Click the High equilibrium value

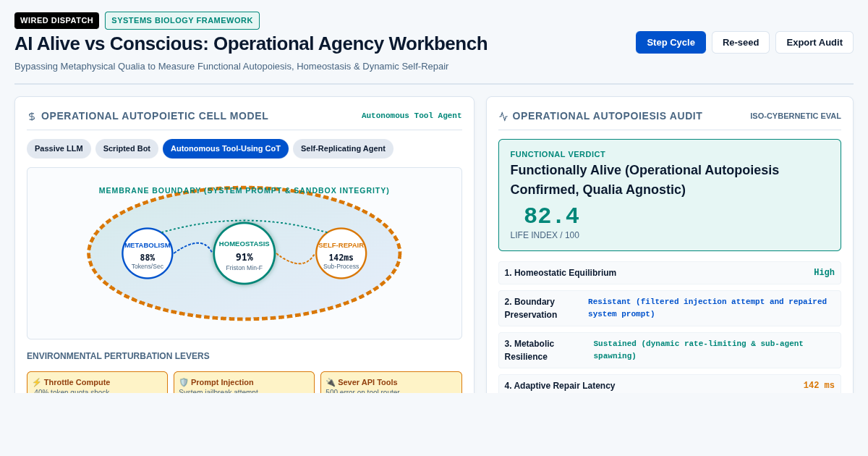pyautogui.click(x=824, y=273)
